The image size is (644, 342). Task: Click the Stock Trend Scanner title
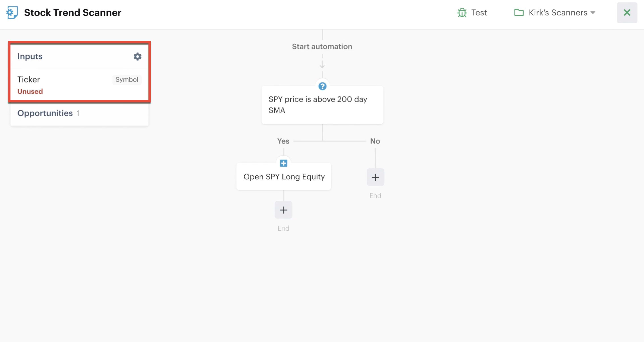click(72, 13)
